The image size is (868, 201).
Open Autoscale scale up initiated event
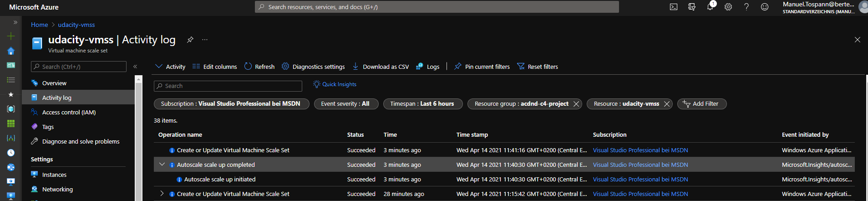[x=220, y=179]
